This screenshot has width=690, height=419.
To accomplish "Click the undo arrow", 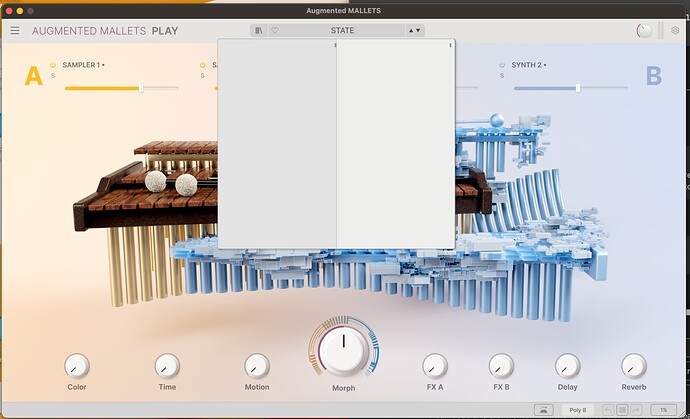I will pyautogui.click(x=609, y=410).
